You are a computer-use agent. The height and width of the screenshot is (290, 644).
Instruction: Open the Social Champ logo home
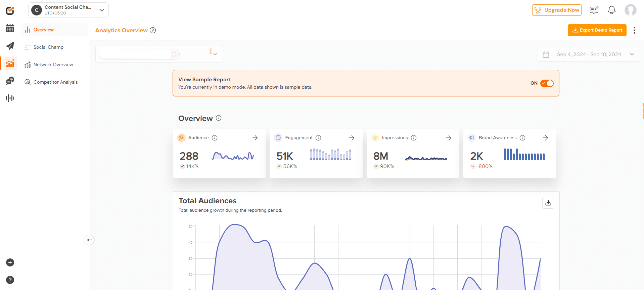[10, 10]
